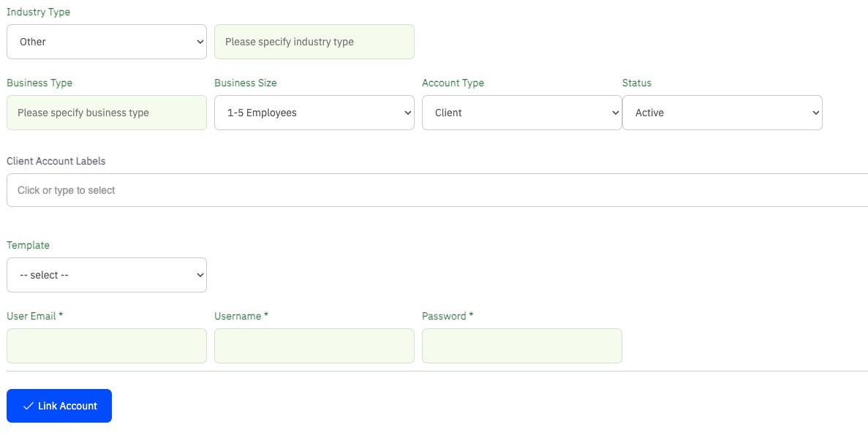Open the Industry Type dropdown showing Other
The height and width of the screenshot is (438, 868).
[x=107, y=42]
